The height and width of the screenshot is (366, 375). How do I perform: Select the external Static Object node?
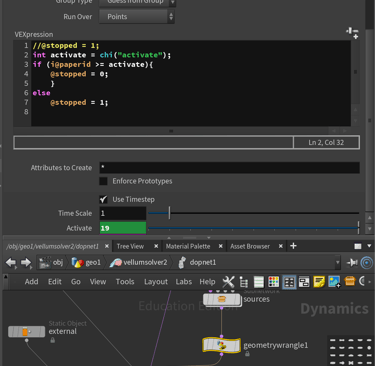(26, 331)
